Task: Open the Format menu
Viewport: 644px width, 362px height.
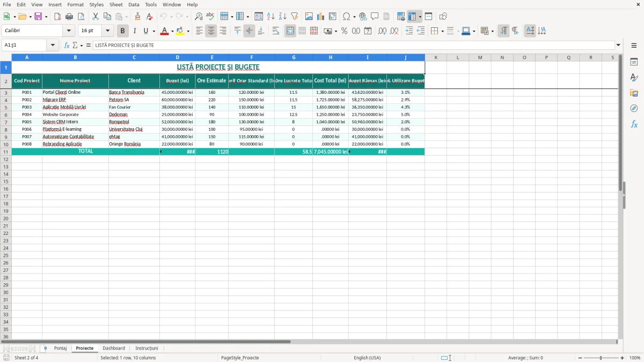Action: coord(75,4)
